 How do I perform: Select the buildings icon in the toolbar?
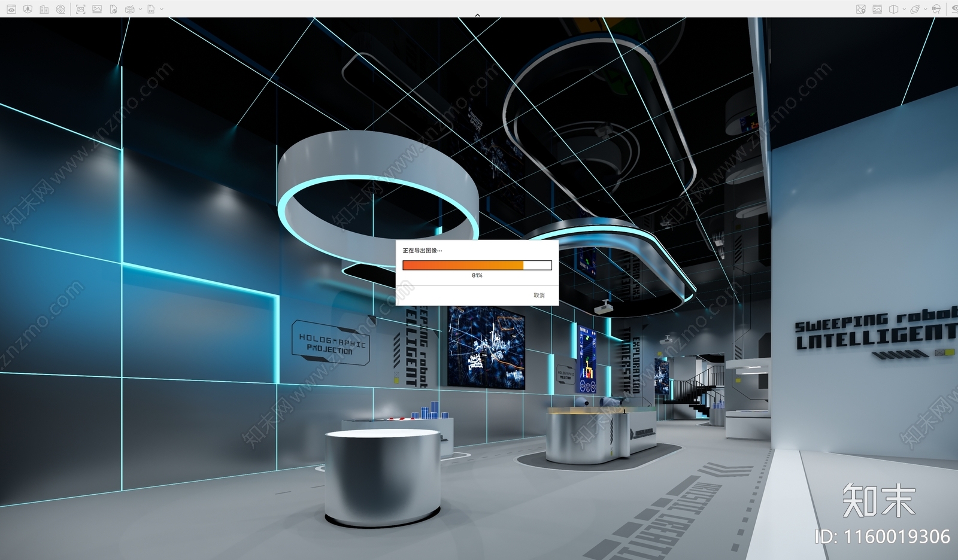click(44, 9)
